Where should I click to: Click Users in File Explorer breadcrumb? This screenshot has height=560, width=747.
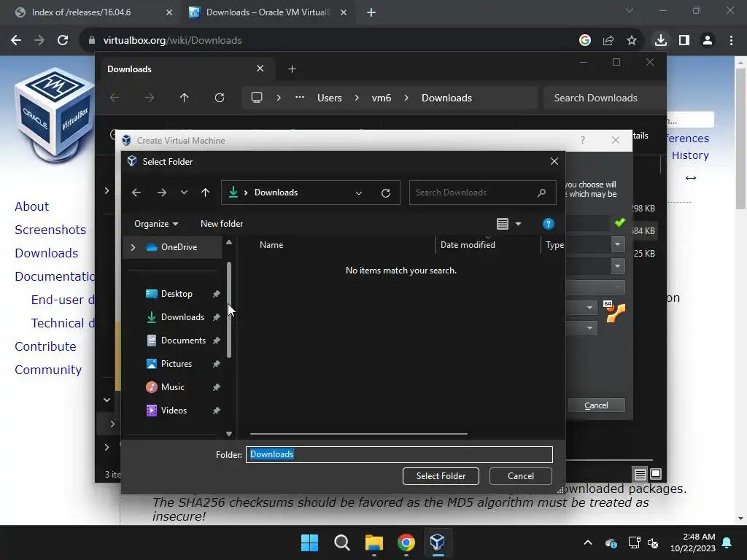point(329,98)
